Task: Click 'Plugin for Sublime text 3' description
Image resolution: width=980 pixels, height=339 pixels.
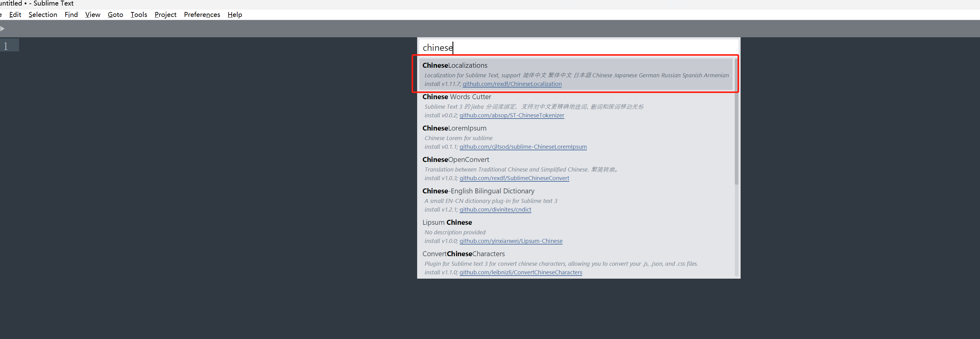Action: [x=561, y=264]
